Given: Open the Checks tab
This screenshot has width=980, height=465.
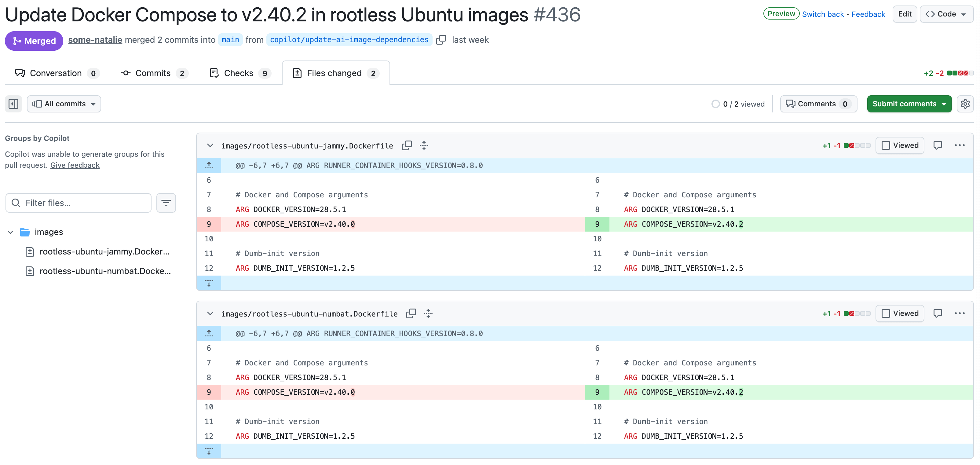Looking at the screenshot, I should (x=239, y=73).
